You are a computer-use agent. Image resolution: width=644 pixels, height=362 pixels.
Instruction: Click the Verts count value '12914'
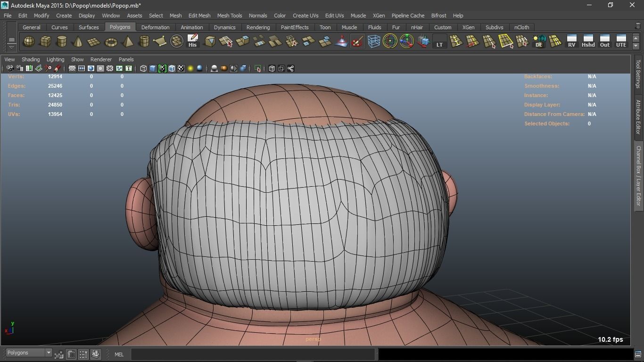[55, 76]
